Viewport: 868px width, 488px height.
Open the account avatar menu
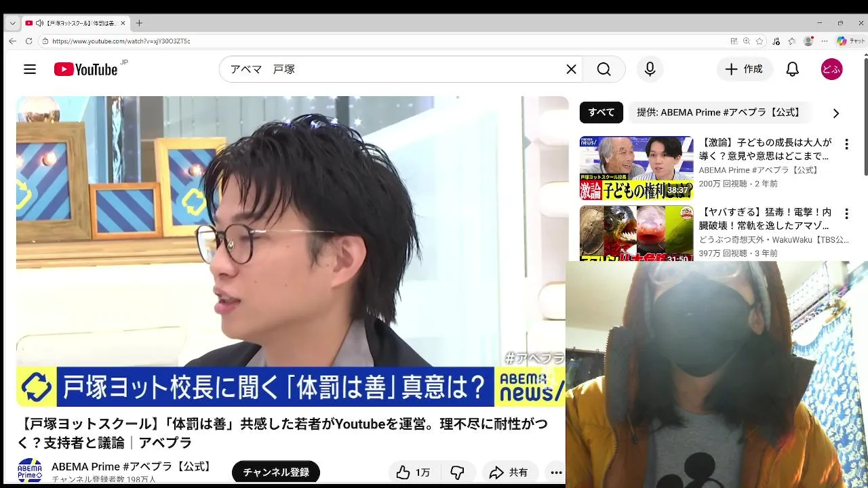831,69
